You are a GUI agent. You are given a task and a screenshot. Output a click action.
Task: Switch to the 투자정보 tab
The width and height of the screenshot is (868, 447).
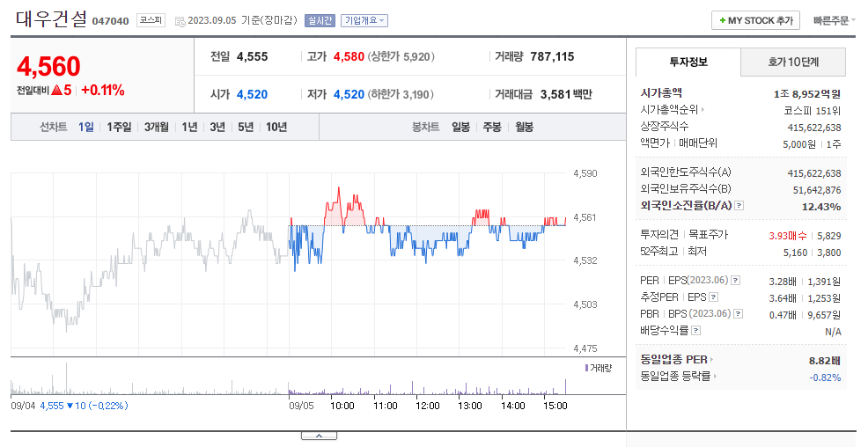coord(688,62)
